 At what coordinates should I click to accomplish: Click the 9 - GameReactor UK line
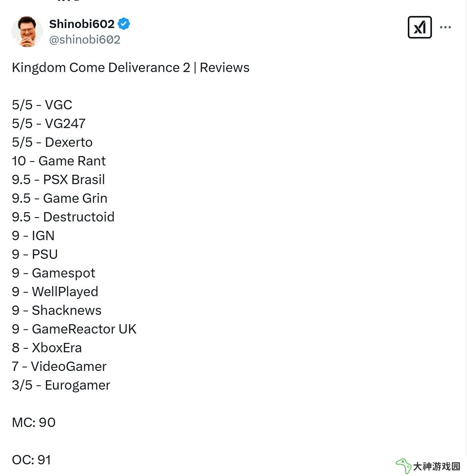coord(74,329)
